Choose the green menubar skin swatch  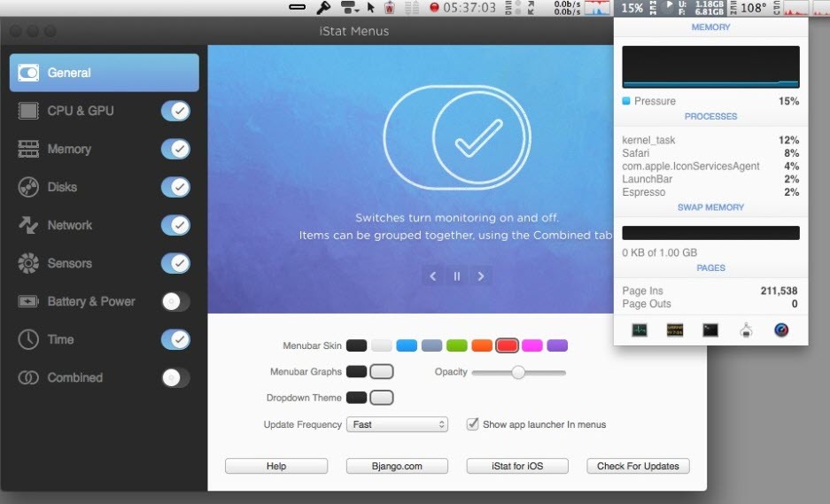tap(457, 345)
